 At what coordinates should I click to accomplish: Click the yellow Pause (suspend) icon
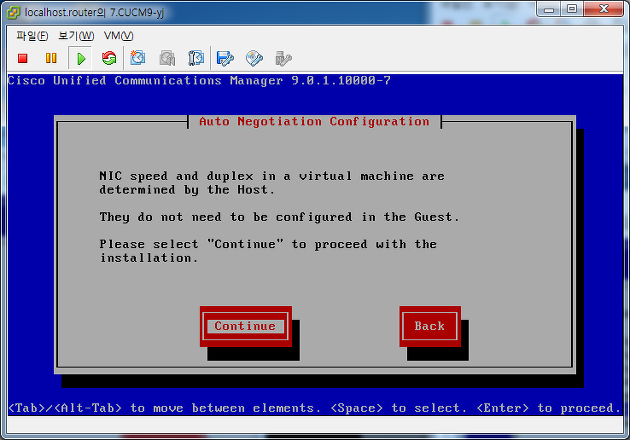tap(51, 58)
